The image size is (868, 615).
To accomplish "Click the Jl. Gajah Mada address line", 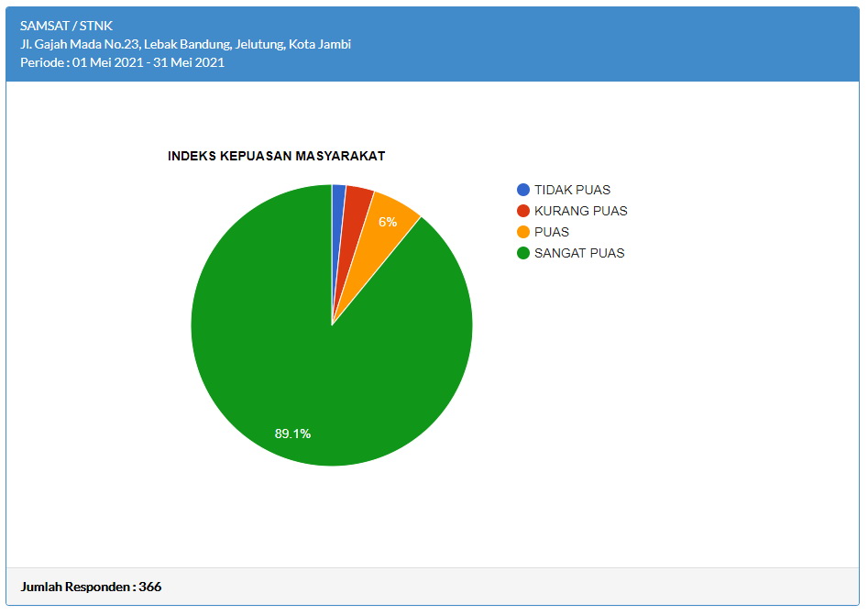I will [x=185, y=44].
